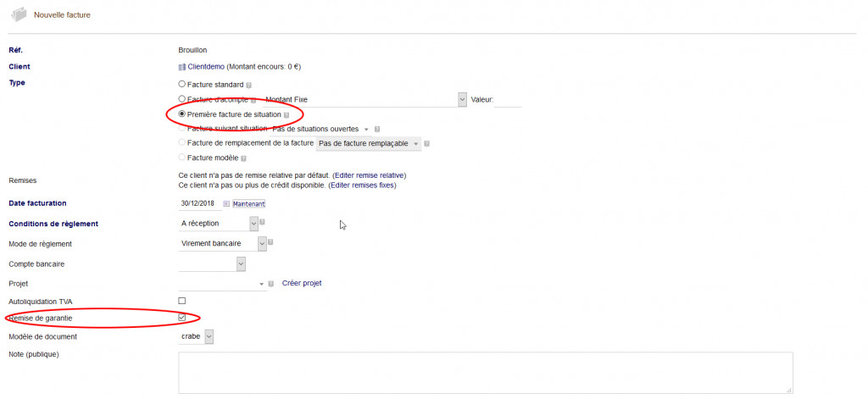The height and width of the screenshot is (399, 868).
Task: Click the Maintenant button
Action: click(x=248, y=203)
